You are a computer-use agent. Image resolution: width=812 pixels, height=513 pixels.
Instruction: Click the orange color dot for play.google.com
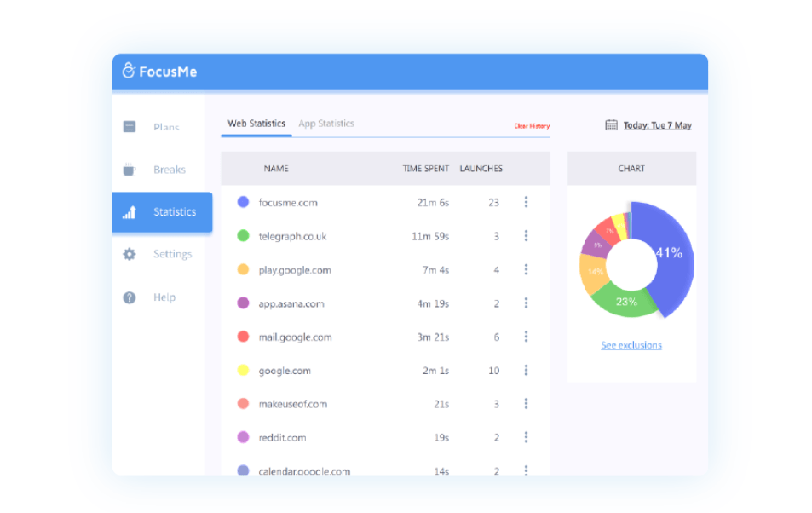[243, 269]
